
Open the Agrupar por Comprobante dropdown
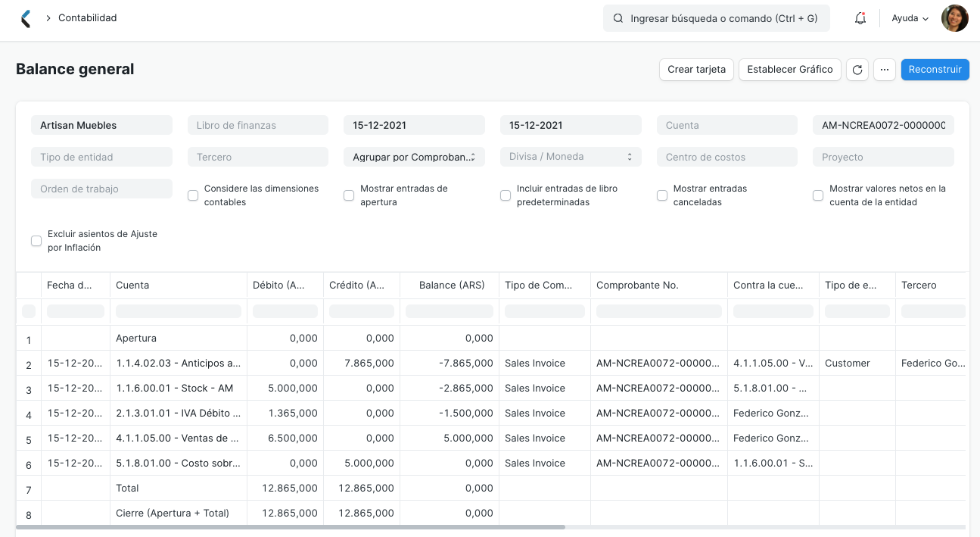[414, 157]
